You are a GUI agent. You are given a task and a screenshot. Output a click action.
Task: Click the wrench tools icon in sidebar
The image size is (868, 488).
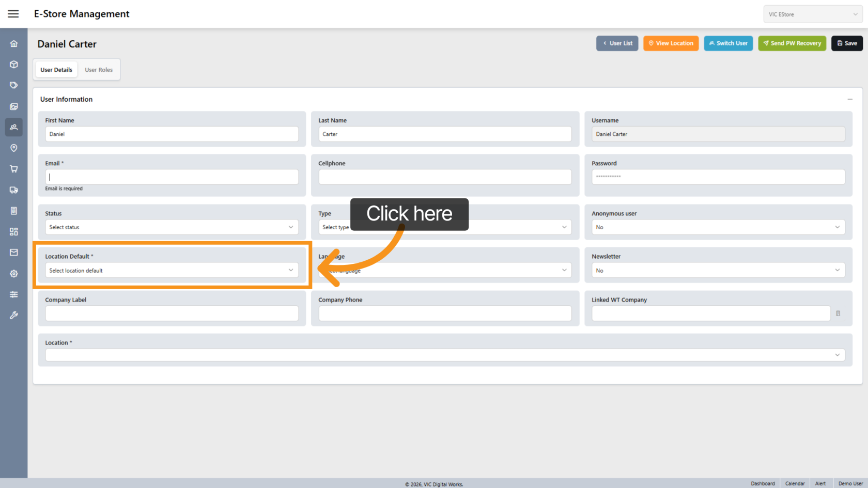tap(14, 315)
